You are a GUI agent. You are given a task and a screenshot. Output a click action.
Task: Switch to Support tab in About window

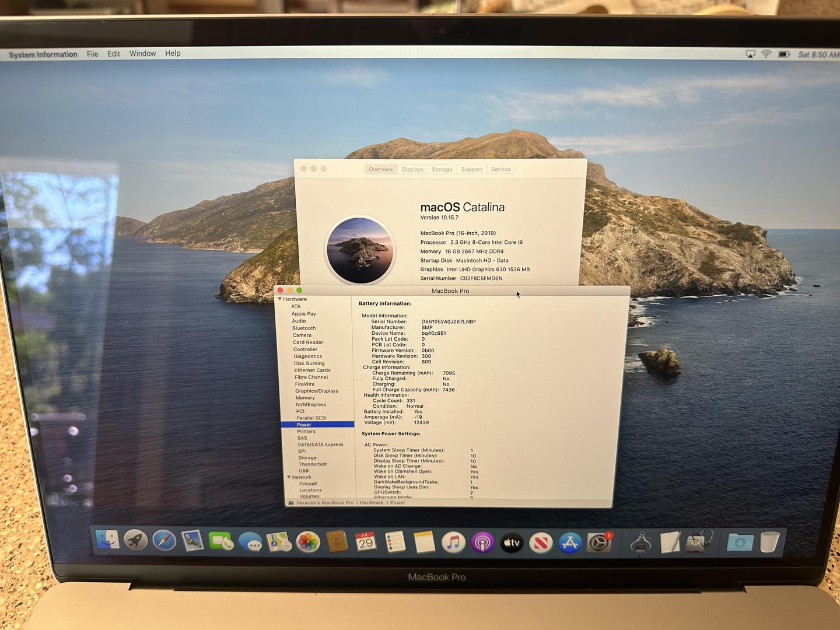click(472, 169)
